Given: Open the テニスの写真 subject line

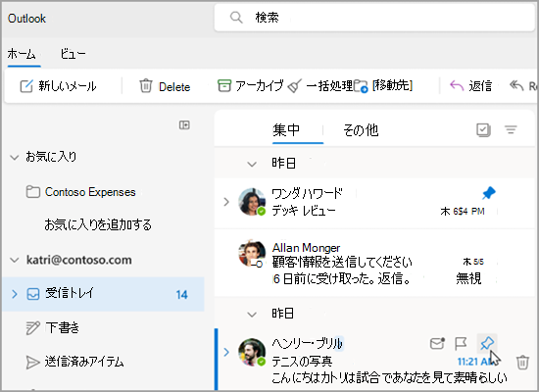Looking at the screenshot, I should coord(302,362).
